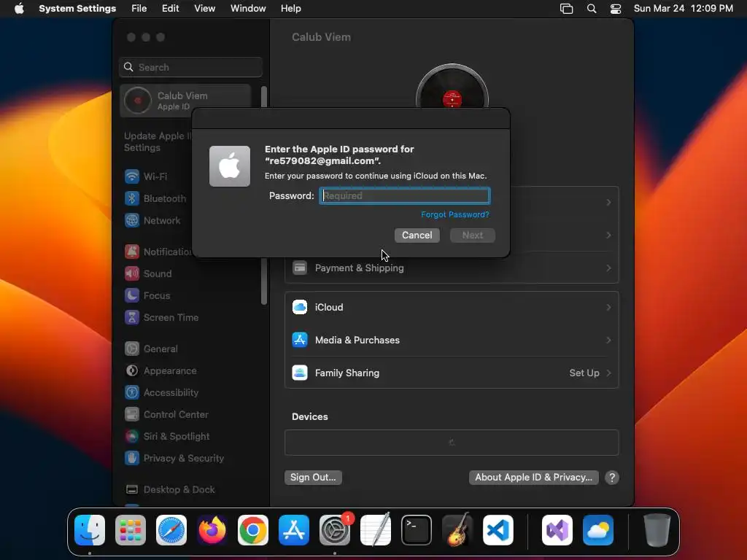
Task: Launch GarageBand from the Dock
Action: click(457, 530)
